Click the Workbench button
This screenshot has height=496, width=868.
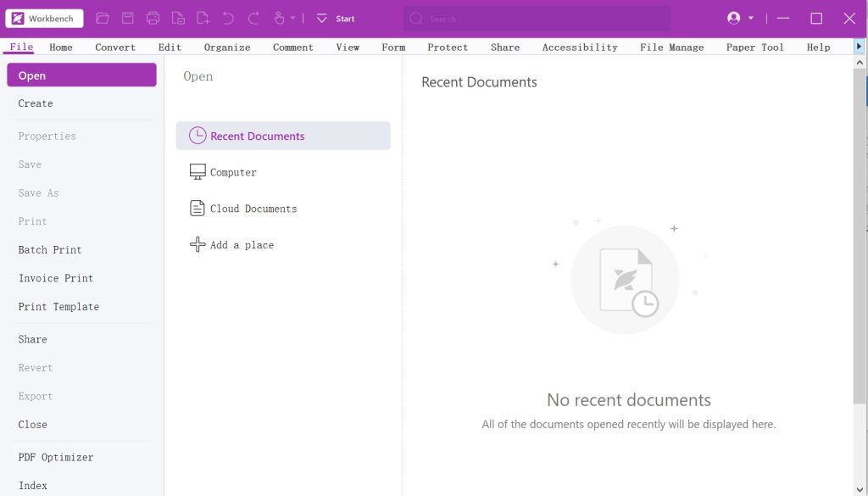coord(44,18)
